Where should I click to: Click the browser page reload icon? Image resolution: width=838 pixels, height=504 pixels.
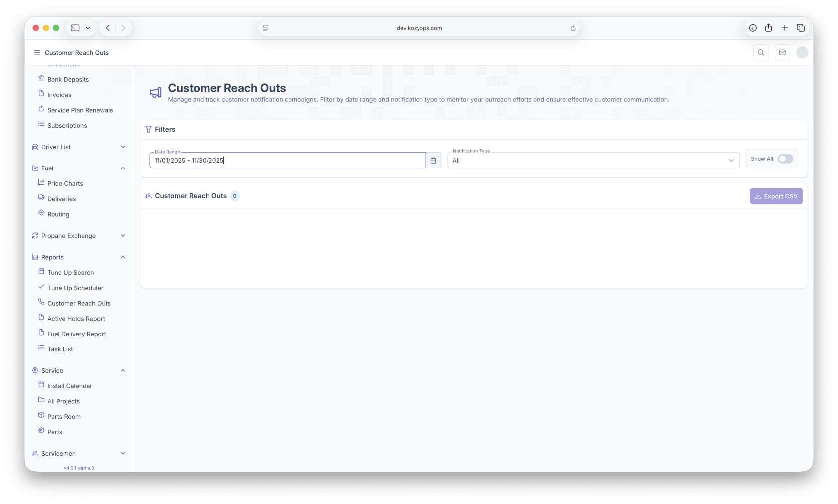[x=573, y=28]
